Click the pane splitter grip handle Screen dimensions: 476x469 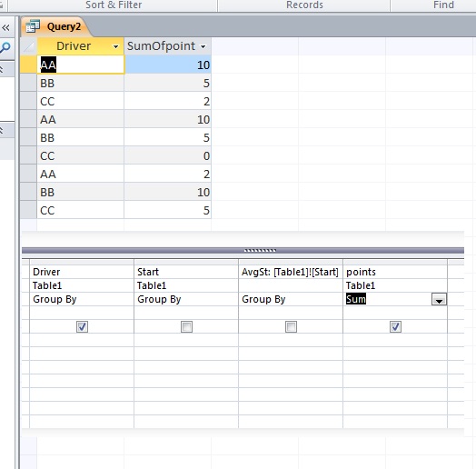260,251
